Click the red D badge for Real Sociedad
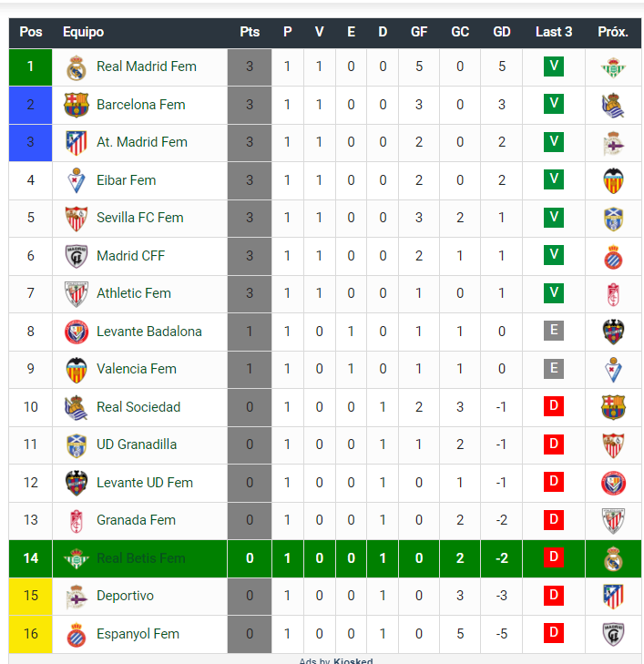 (554, 406)
